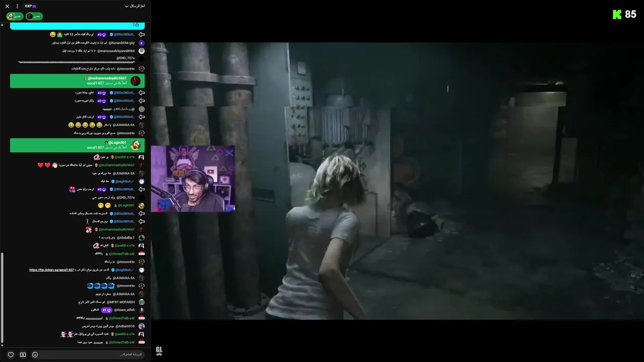Viewport: 644px width, 362px height.
Task: Click the chat scroll-down arrow
Action: tap(2, 345)
